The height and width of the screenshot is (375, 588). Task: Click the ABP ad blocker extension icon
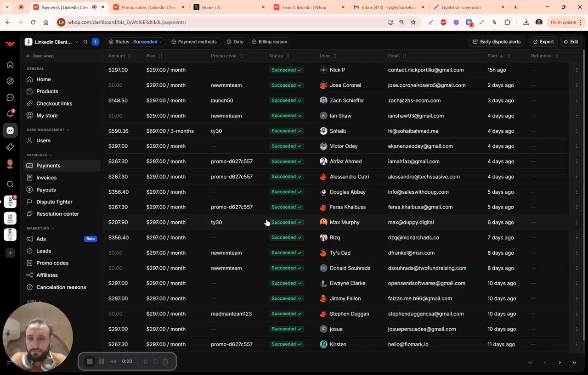443,22
